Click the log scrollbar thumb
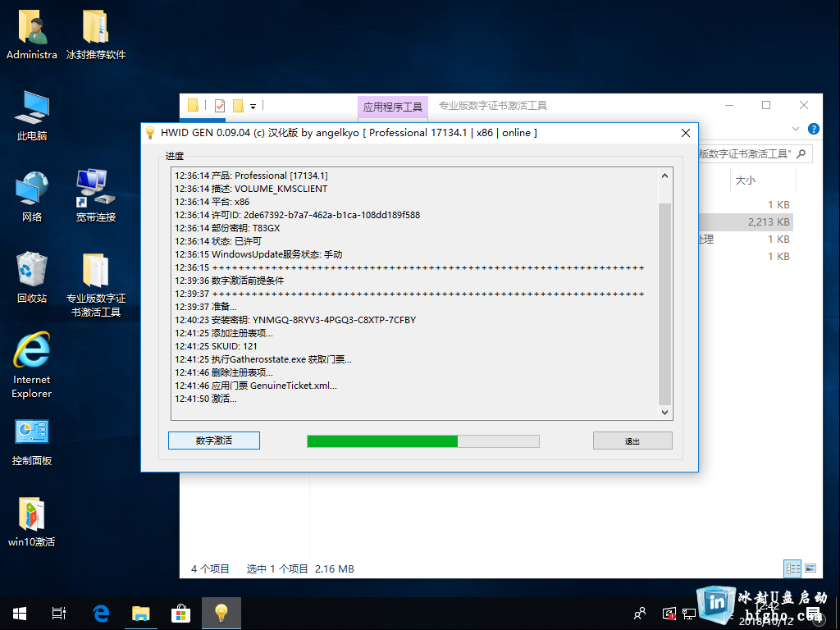Image resolution: width=840 pixels, height=630 pixels. [664, 304]
